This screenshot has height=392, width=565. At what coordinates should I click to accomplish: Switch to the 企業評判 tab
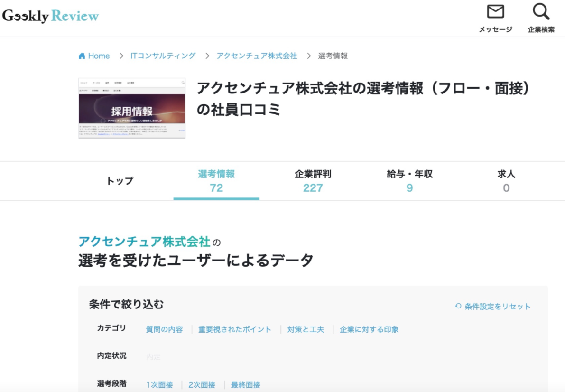point(313,181)
